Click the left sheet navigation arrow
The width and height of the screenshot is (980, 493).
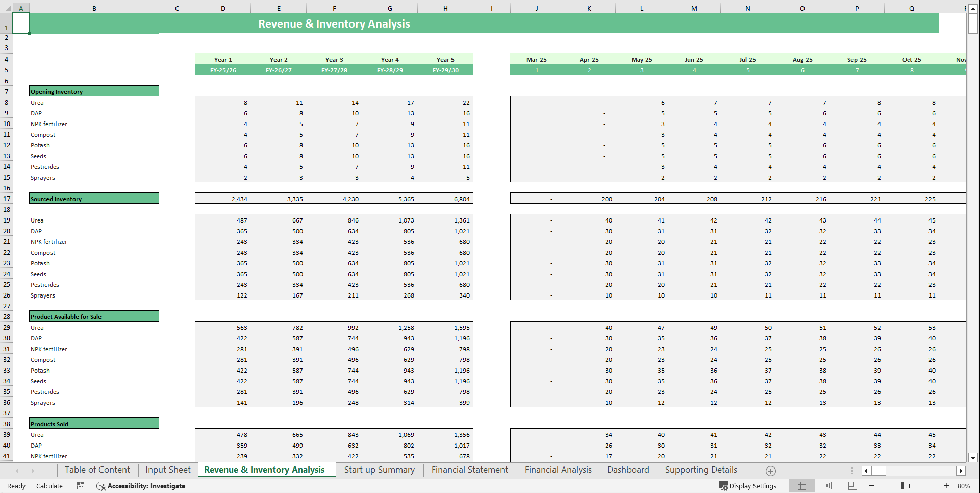point(16,471)
